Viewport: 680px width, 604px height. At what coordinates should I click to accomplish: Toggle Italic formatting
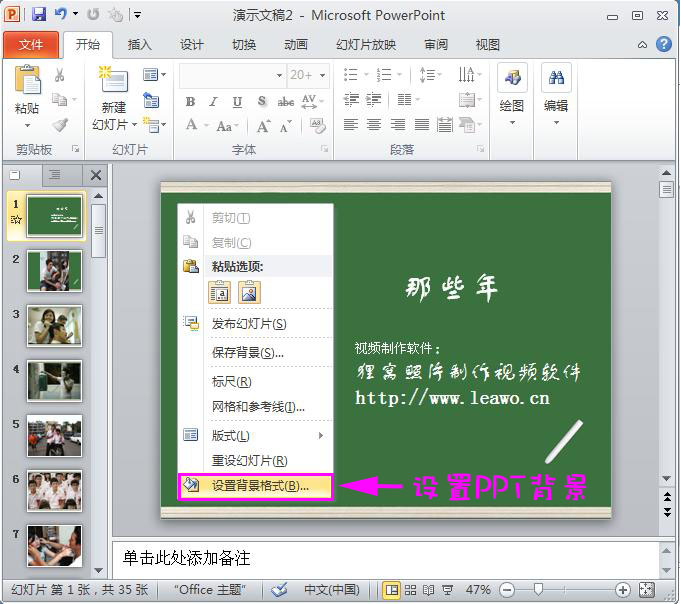[x=213, y=101]
